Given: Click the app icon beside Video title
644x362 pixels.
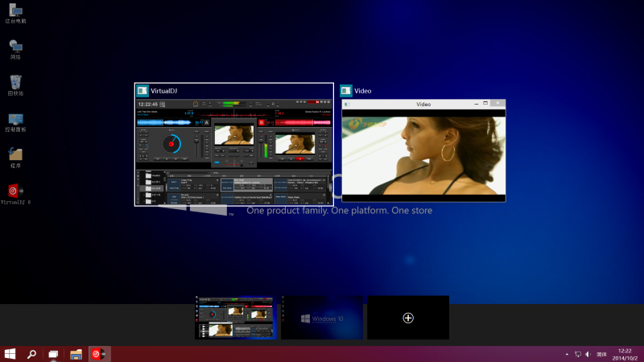Looking at the screenshot, I should (346, 91).
